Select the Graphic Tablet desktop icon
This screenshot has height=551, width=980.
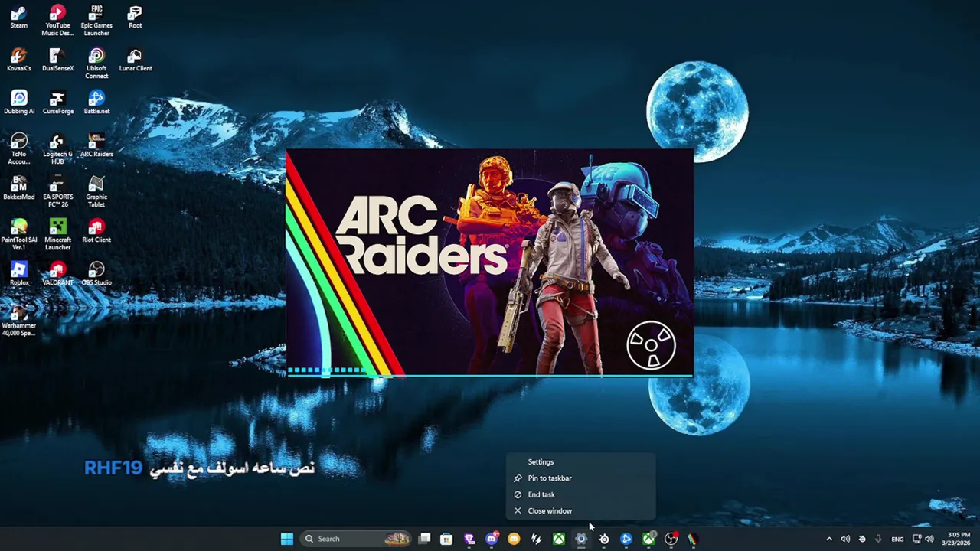tap(96, 192)
